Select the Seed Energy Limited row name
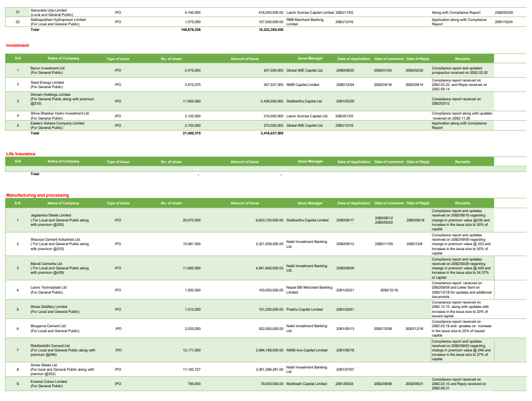This screenshot has height=401, width=532. 47,83
